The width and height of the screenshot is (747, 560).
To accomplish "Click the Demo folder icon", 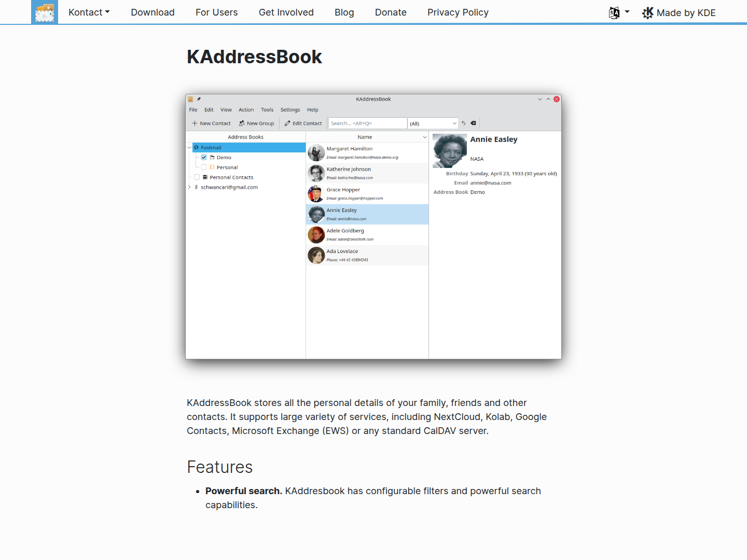I will 212,158.
